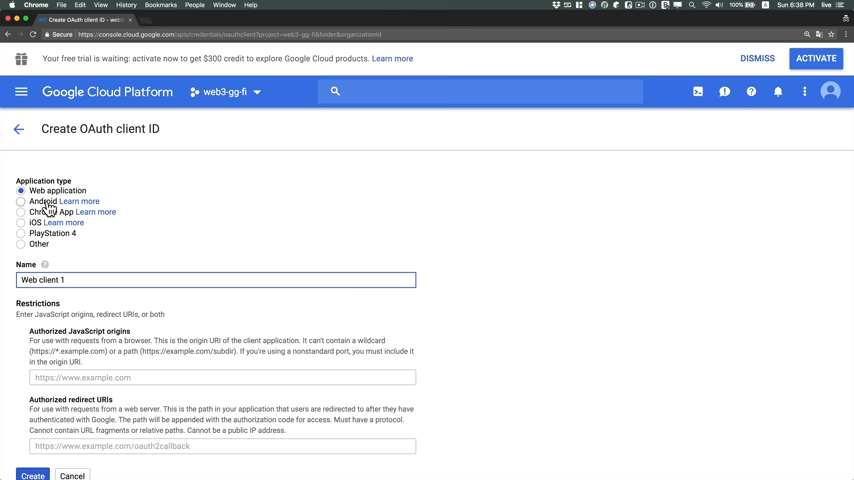Screen dimensions: 854x480
Task: Click the back arrow beside Create OAuth client ID
Action: [18, 129]
